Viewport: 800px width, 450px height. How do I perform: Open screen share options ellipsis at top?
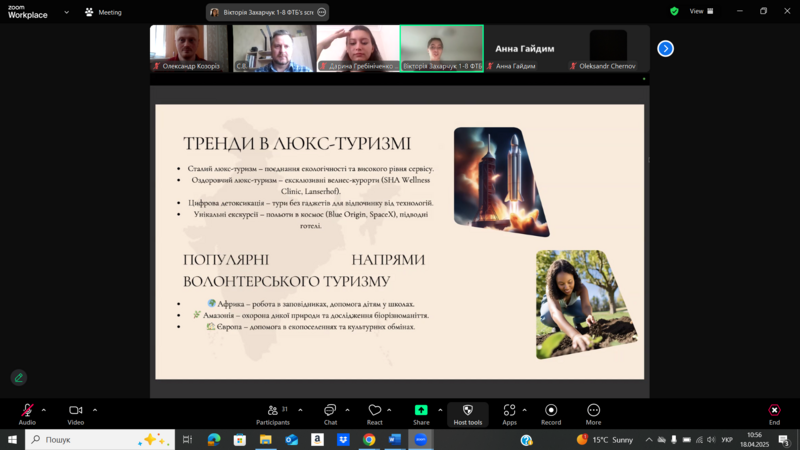click(321, 12)
